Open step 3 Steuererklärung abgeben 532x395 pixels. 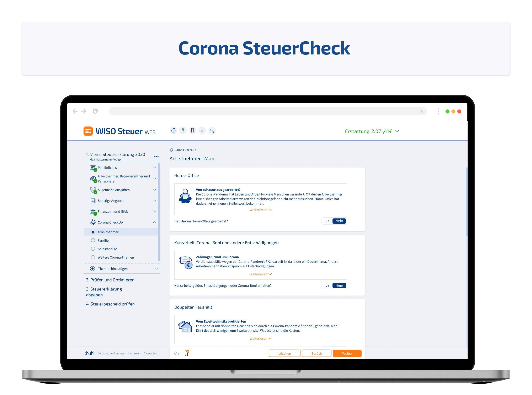[x=104, y=292]
